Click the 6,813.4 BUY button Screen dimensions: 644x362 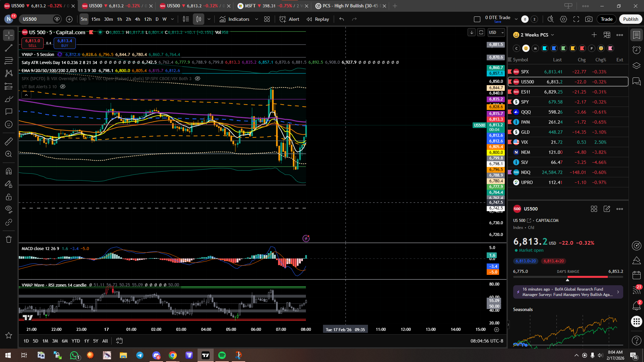click(x=65, y=43)
